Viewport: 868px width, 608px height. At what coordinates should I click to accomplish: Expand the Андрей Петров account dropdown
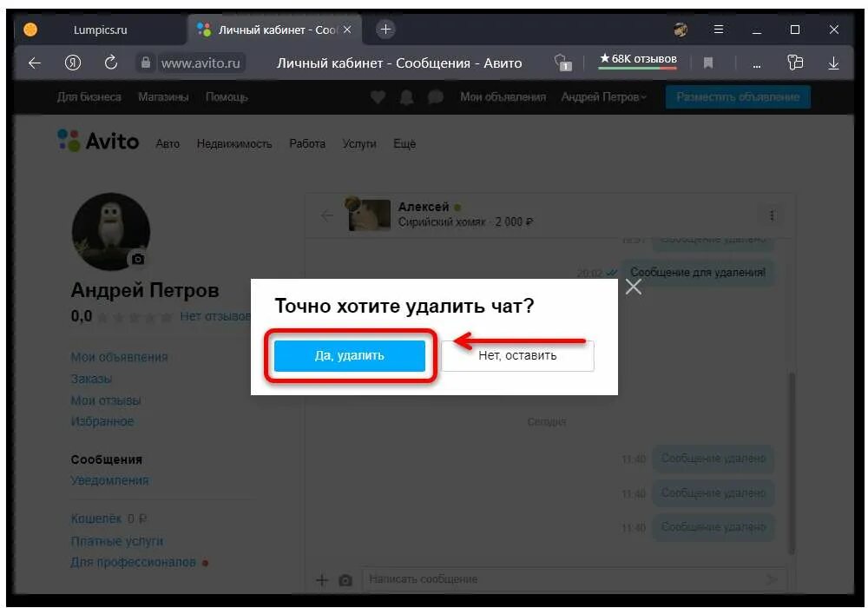(603, 97)
